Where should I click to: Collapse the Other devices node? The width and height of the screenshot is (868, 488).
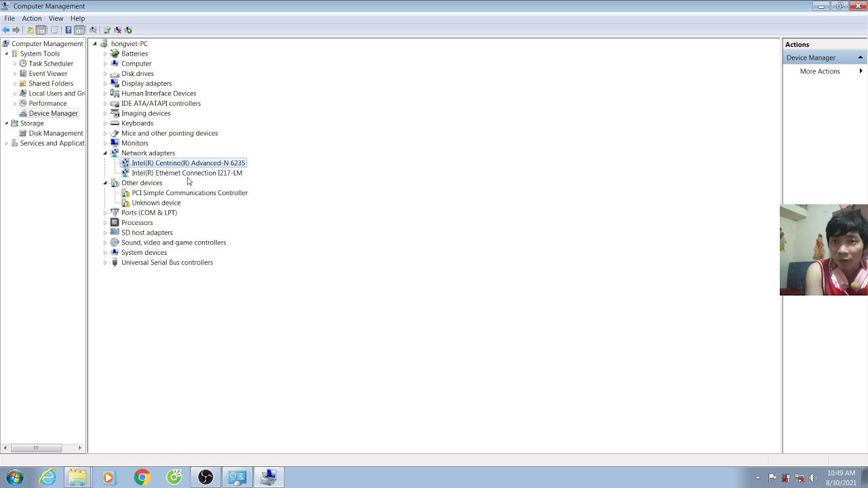[105, 183]
